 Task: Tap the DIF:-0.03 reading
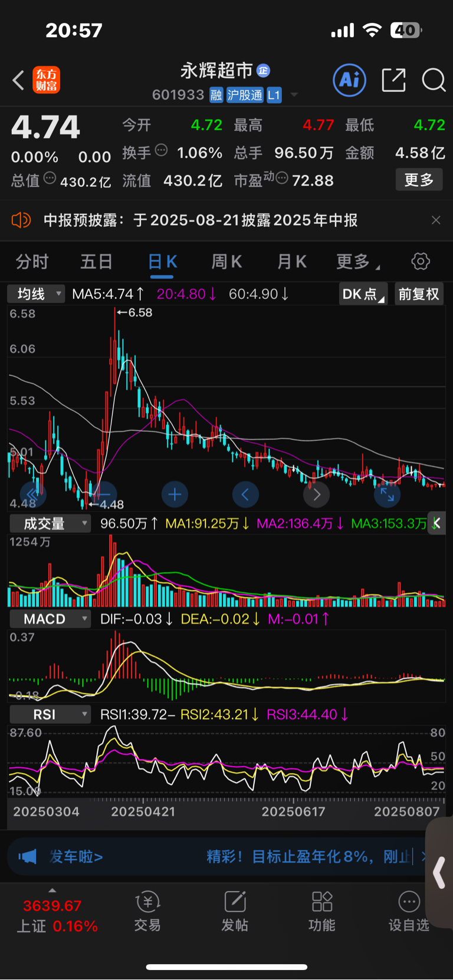point(136,619)
